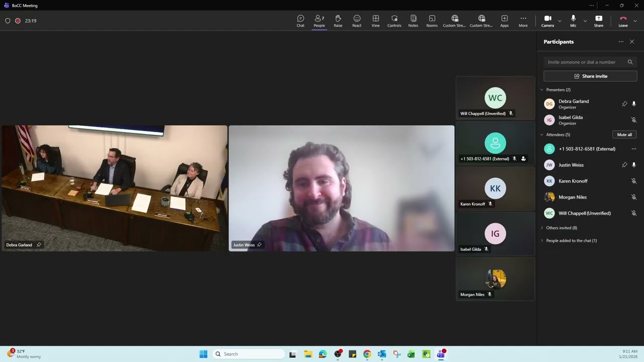Collapse the Attendees section
Screen dimensions: 644x362
pos(542,134)
